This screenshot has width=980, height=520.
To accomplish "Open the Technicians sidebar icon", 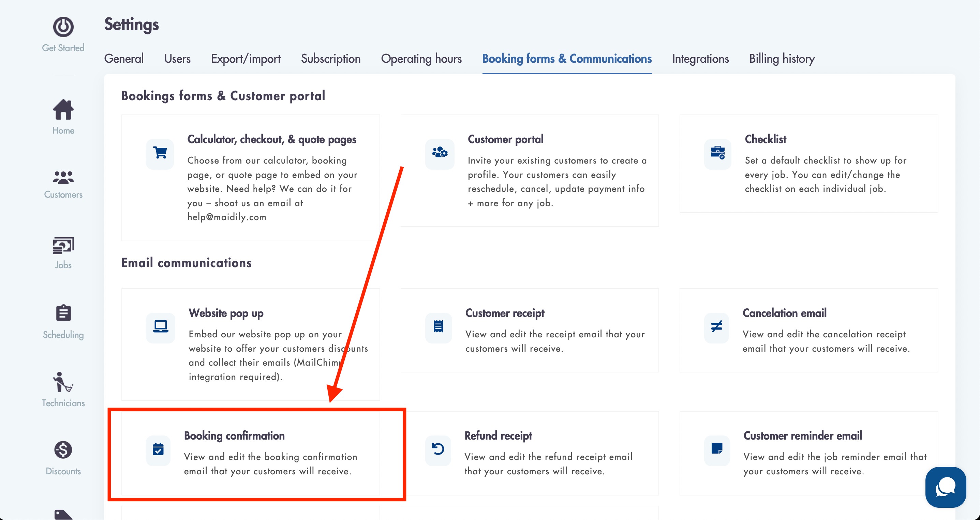I will click(x=63, y=382).
